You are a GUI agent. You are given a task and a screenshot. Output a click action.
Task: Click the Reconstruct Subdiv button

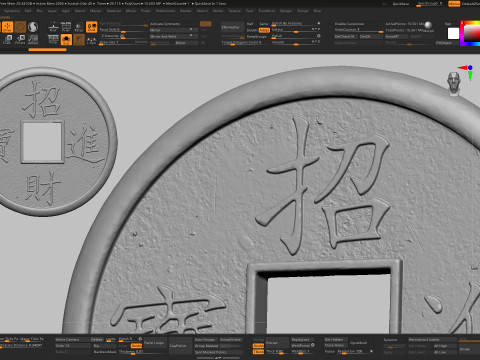tap(433, 340)
